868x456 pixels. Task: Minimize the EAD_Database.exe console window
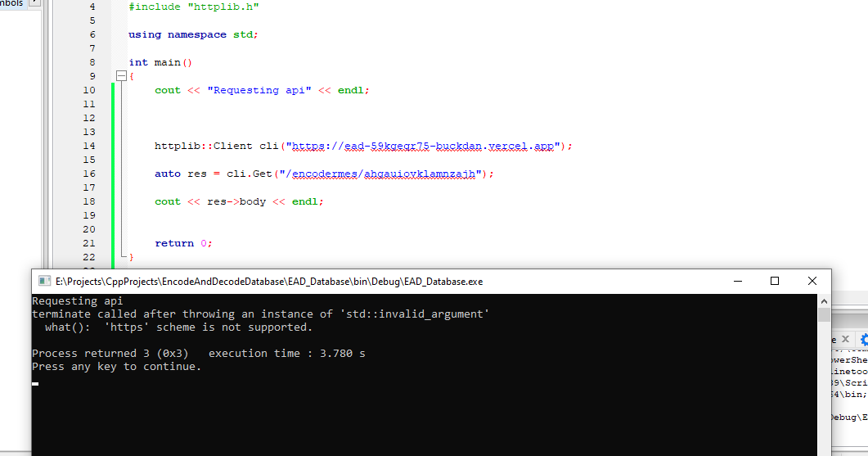tap(737, 281)
